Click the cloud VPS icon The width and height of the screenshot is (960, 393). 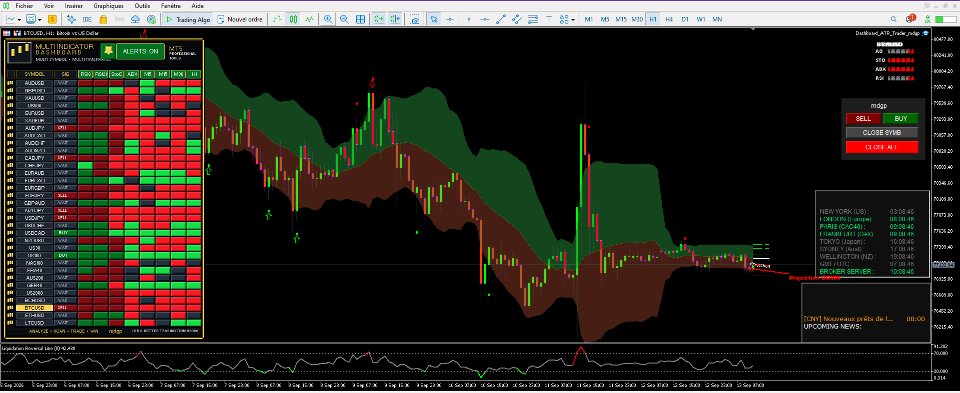click(x=135, y=20)
